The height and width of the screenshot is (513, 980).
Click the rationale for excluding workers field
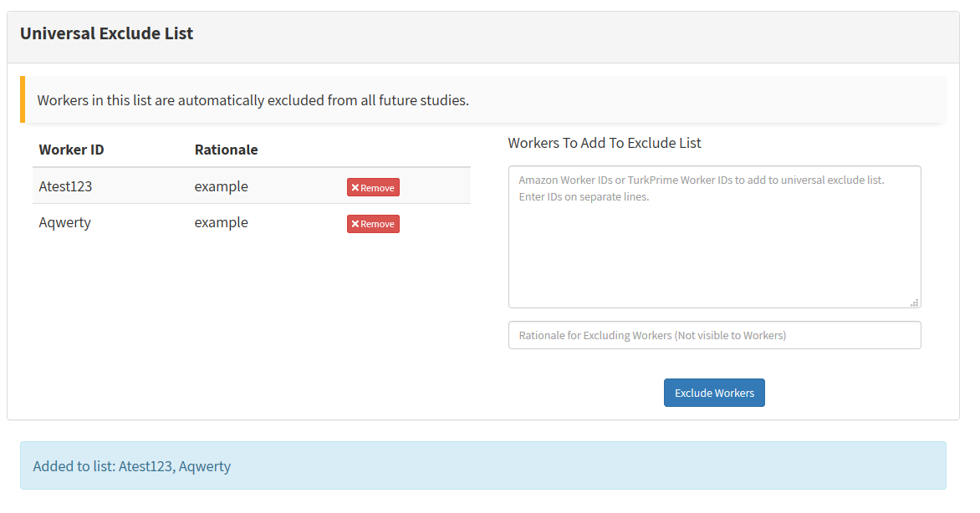point(714,335)
